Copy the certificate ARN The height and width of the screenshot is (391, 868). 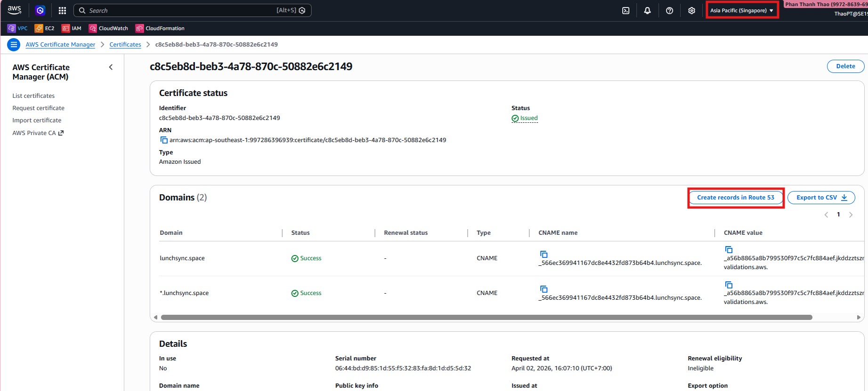click(164, 140)
